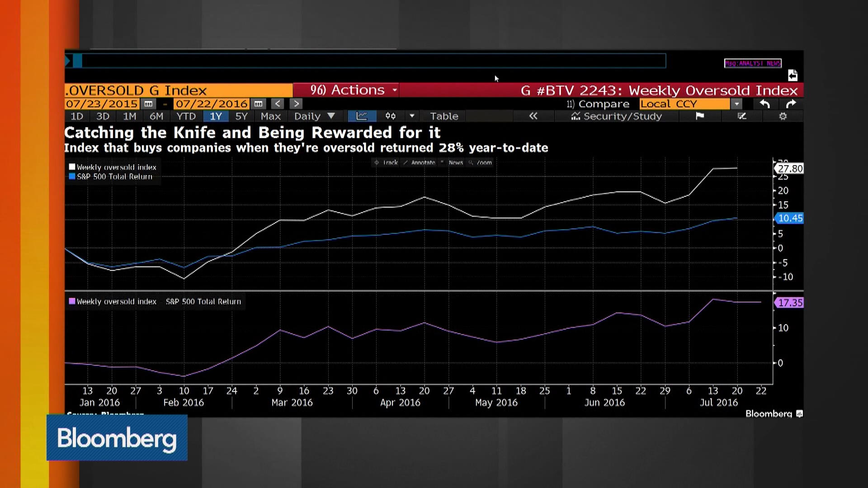Click the 11) Compare button
The width and height of the screenshot is (868, 488).
pyautogui.click(x=598, y=104)
